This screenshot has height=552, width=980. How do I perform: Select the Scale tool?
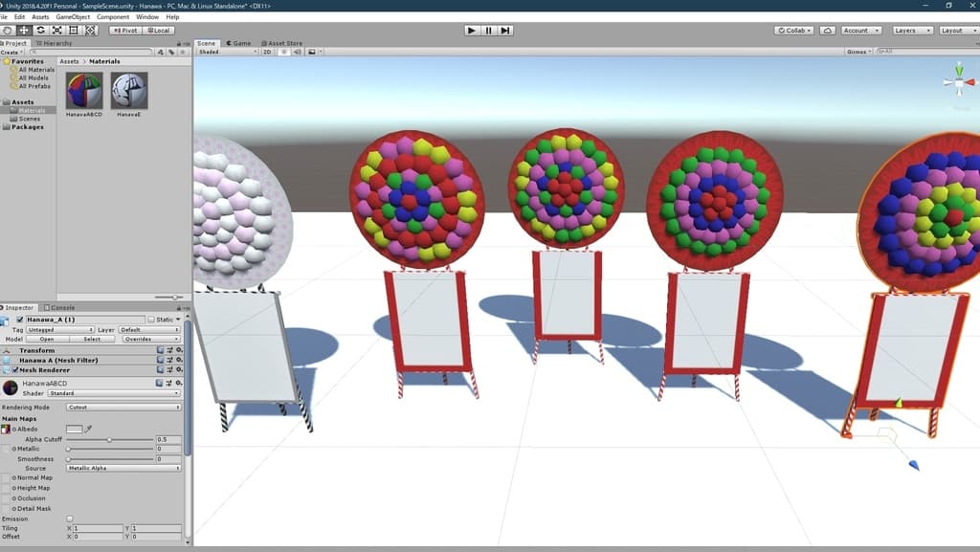click(56, 30)
